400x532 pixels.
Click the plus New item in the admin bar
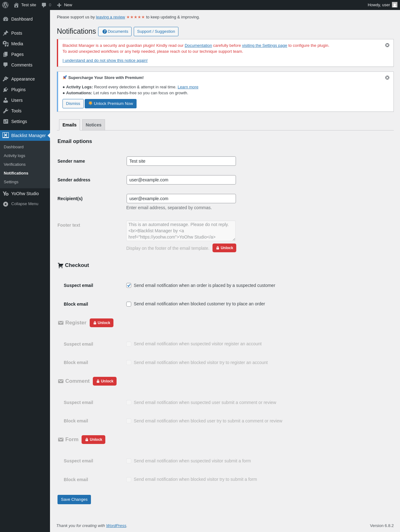pyautogui.click(x=65, y=5)
